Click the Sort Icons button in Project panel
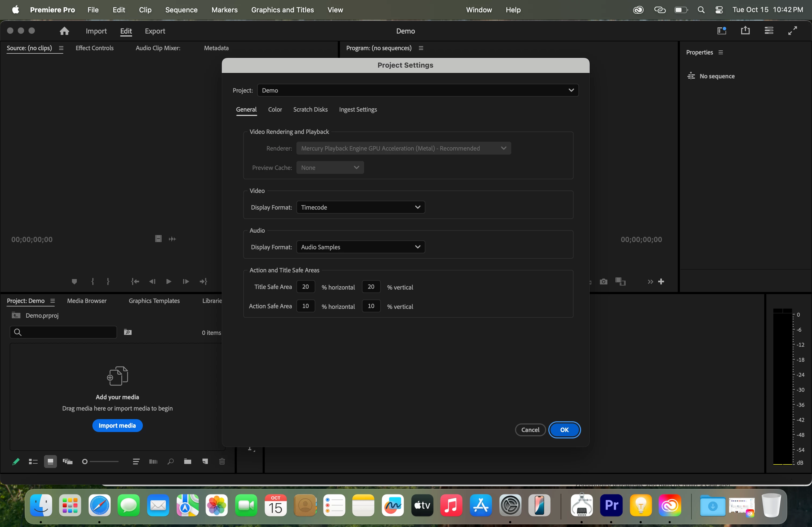 [136, 462]
